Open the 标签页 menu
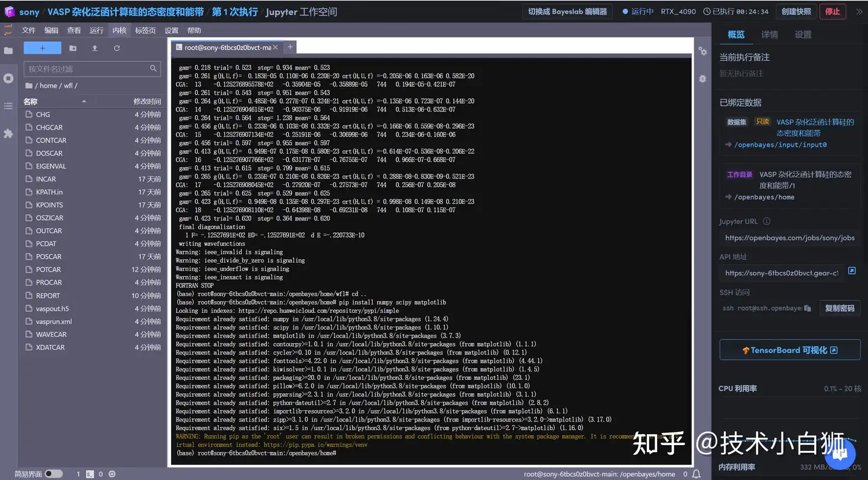 click(x=145, y=30)
